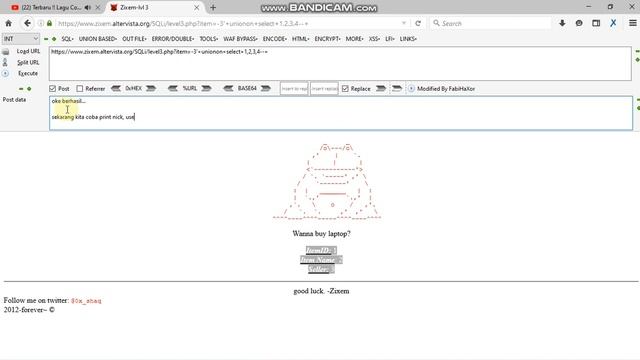The height and width of the screenshot is (360, 640).
Task: Open Firefox hamburger menu
Action: point(632,23)
